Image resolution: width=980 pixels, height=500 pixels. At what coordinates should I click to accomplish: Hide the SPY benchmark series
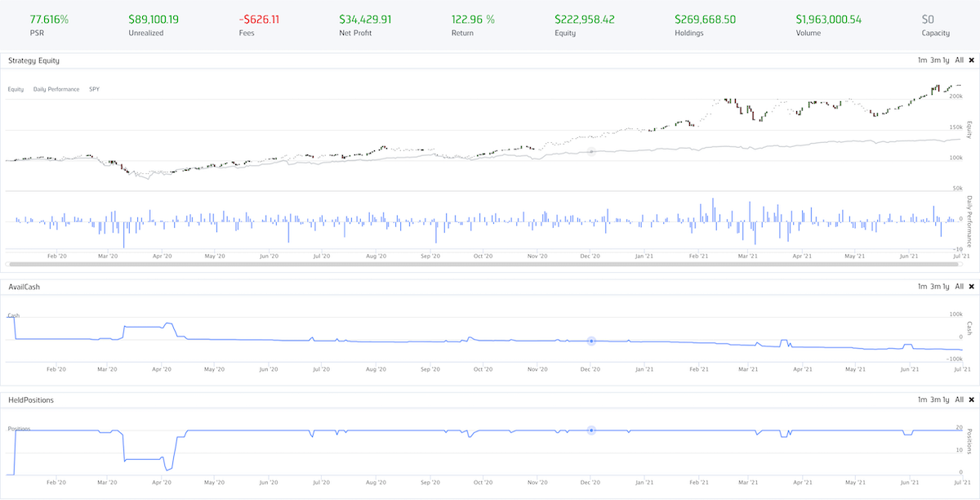coord(95,89)
